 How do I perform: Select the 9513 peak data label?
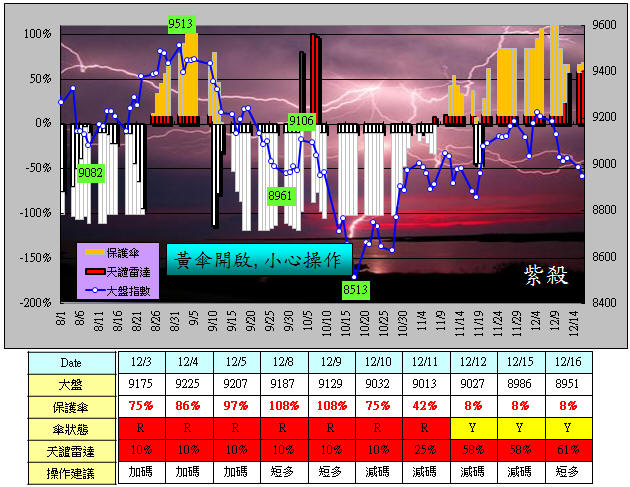pos(181,23)
